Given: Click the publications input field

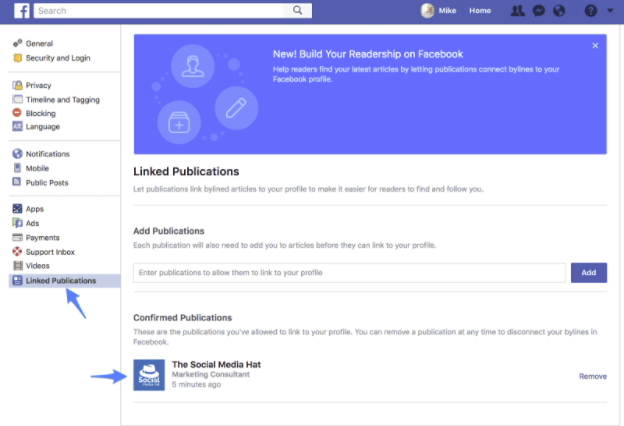Looking at the screenshot, I should (x=349, y=272).
